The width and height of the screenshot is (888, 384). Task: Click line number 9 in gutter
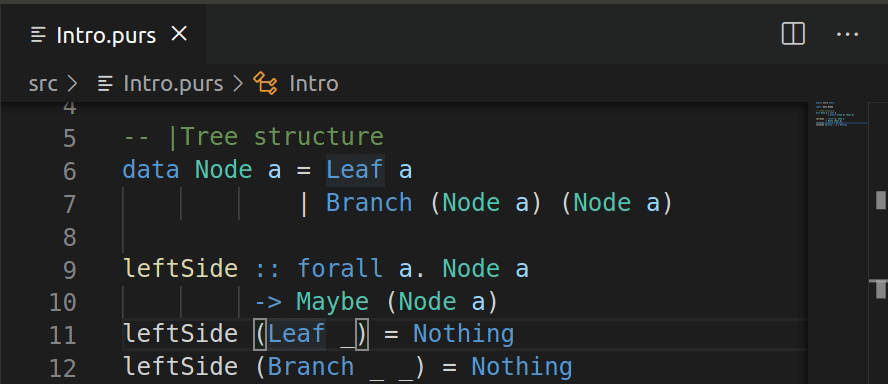pyautogui.click(x=69, y=270)
